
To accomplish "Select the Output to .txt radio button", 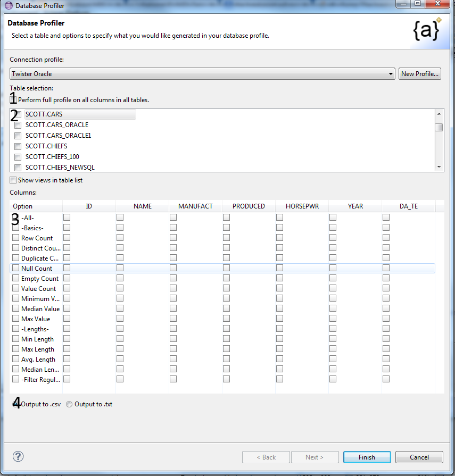I will 69,404.
